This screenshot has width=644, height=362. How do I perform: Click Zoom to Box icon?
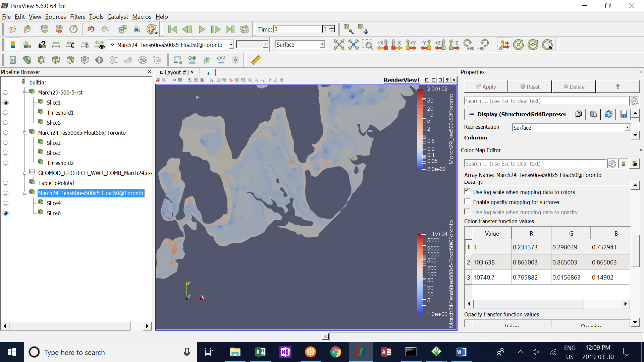pos(368,45)
